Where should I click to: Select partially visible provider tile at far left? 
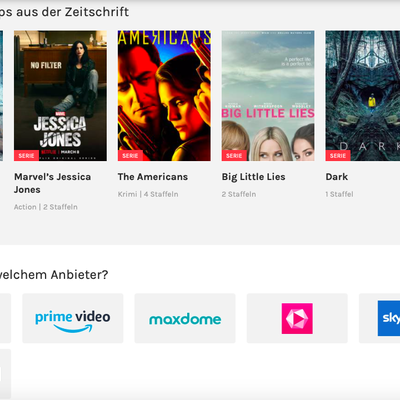click(5, 318)
